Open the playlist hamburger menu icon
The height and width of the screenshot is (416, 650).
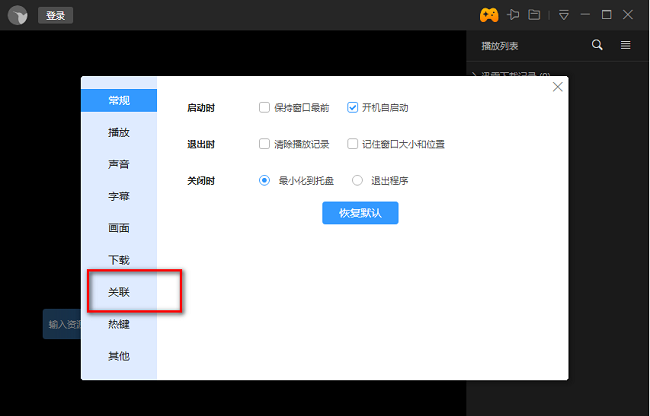pyautogui.click(x=626, y=45)
